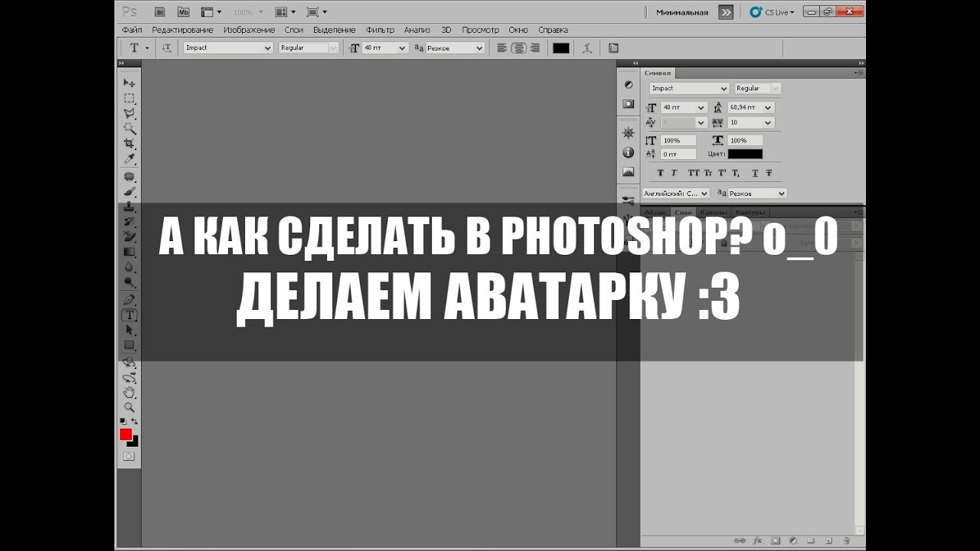
Task: Toggle center text alignment in options bar
Action: pos(518,47)
